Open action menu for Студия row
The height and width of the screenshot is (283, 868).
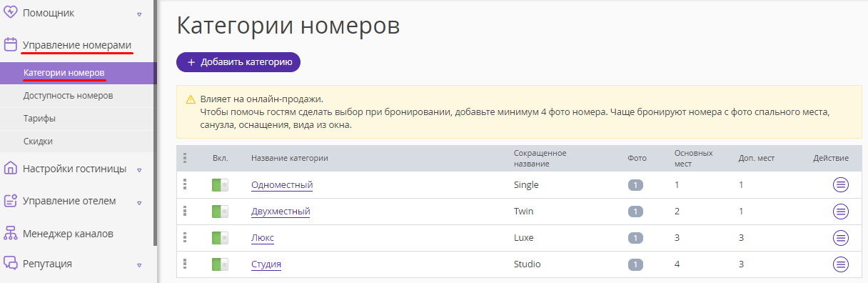[x=841, y=264]
